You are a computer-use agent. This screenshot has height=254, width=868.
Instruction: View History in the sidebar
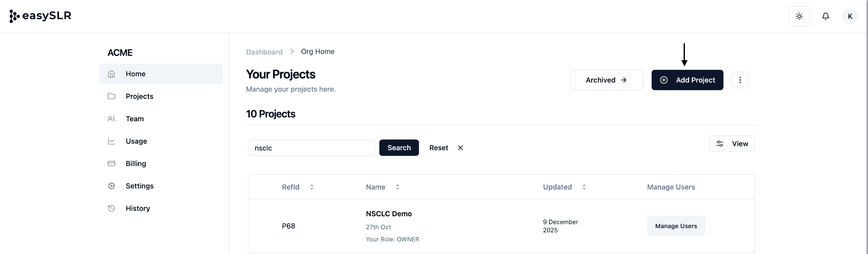(138, 209)
